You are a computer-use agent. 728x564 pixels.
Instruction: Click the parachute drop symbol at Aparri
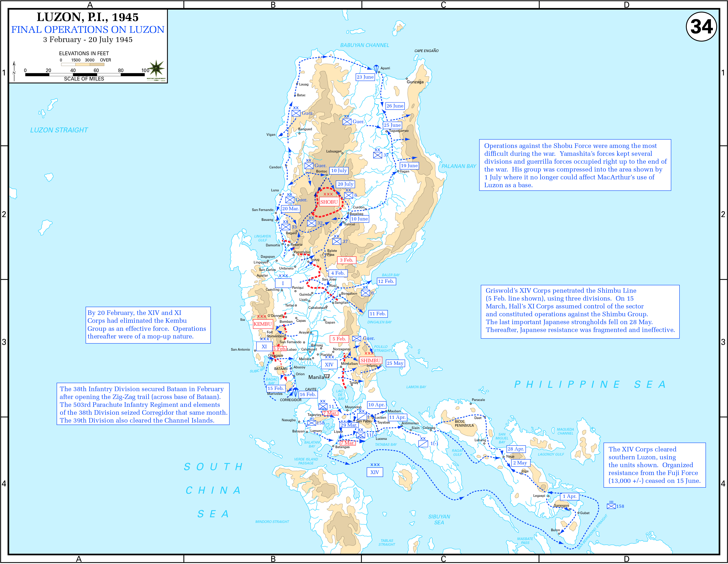pos(376,69)
